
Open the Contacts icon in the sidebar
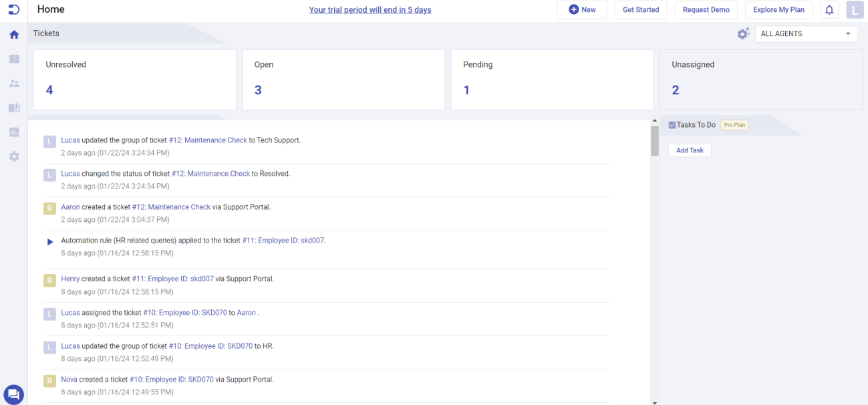pos(14,84)
